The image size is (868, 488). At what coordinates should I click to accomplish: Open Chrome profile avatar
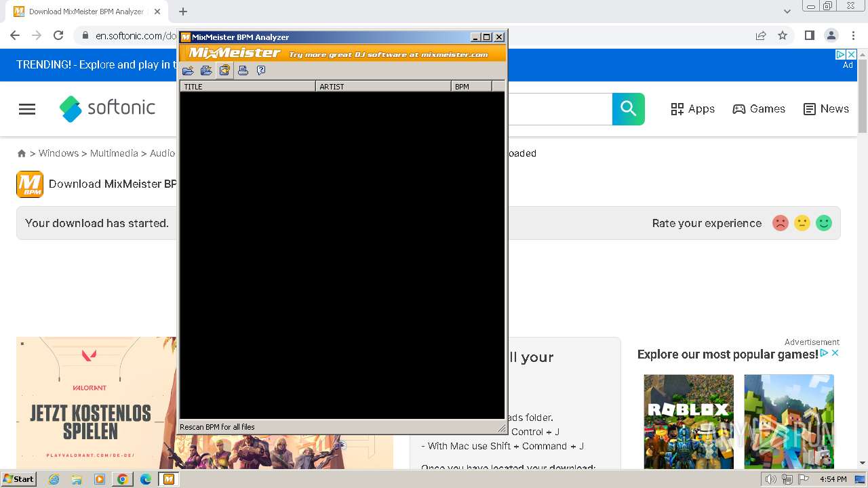click(x=831, y=35)
